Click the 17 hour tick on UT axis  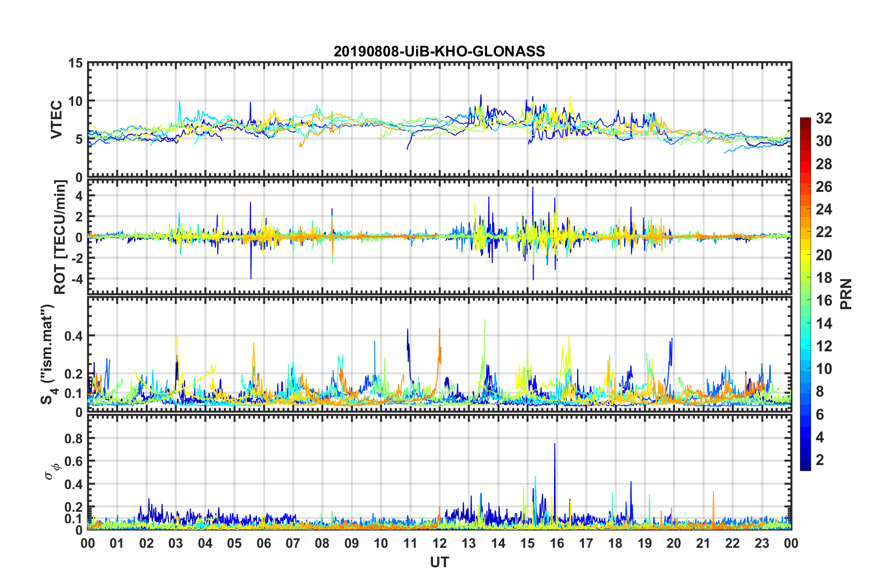tap(586, 543)
